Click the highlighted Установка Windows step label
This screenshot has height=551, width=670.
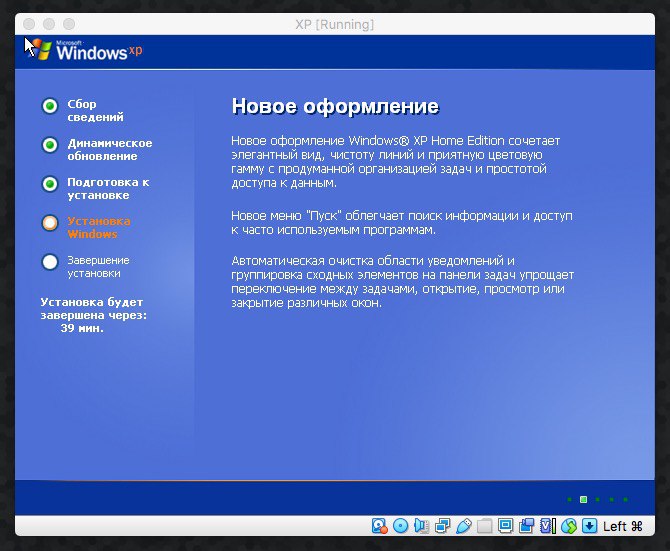99,227
